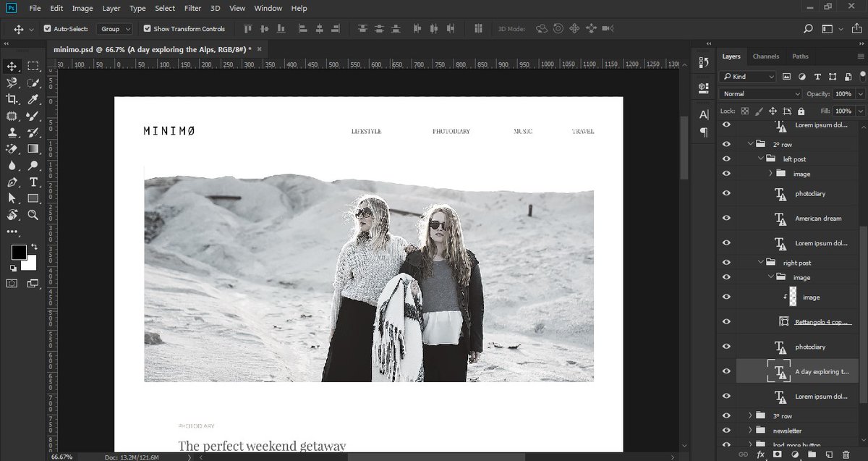
Task: Expand the newsletter group
Action: click(x=750, y=430)
